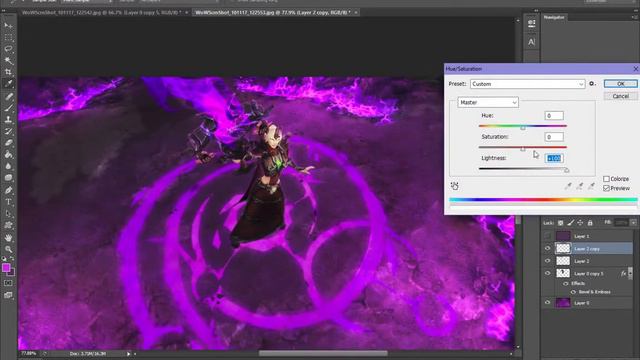The height and width of the screenshot is (360, 640).
Task: Click the lock position icon
Action: pos(580,223)
